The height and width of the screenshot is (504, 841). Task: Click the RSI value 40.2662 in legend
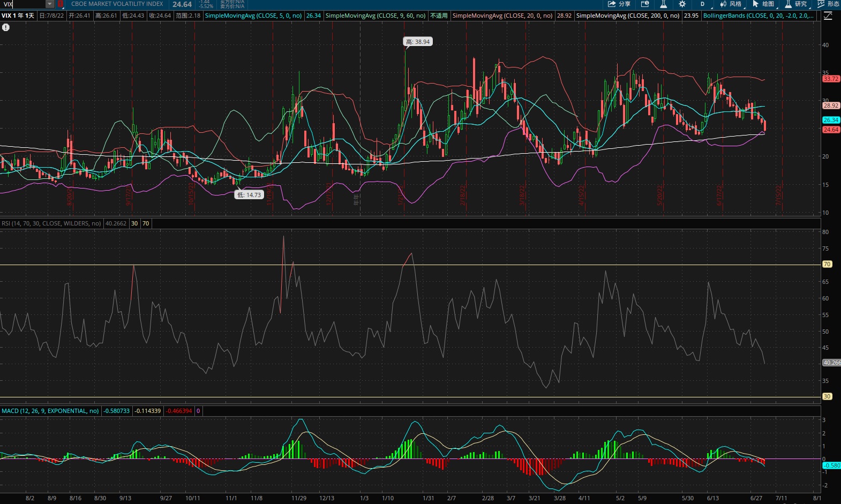(x=116, y=223)
